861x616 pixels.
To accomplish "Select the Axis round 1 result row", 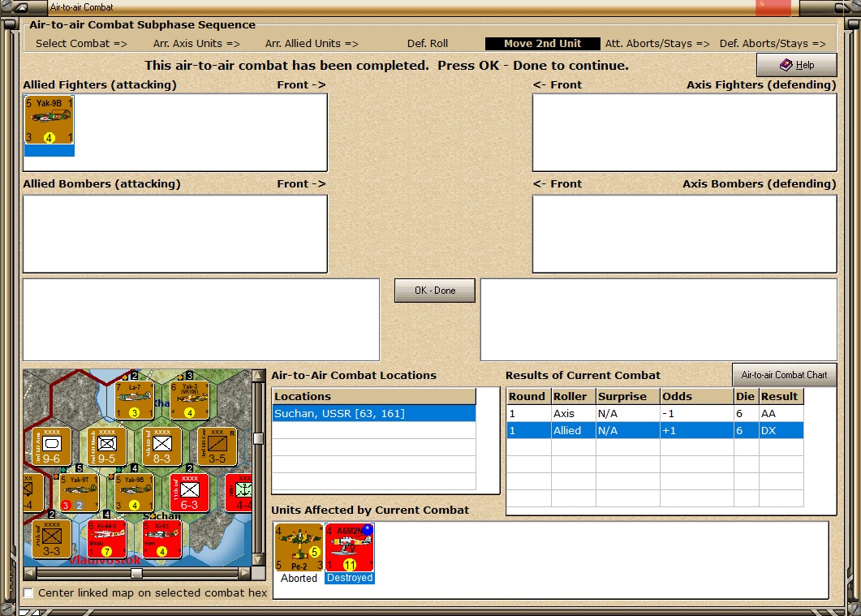I will click(655, 413).
